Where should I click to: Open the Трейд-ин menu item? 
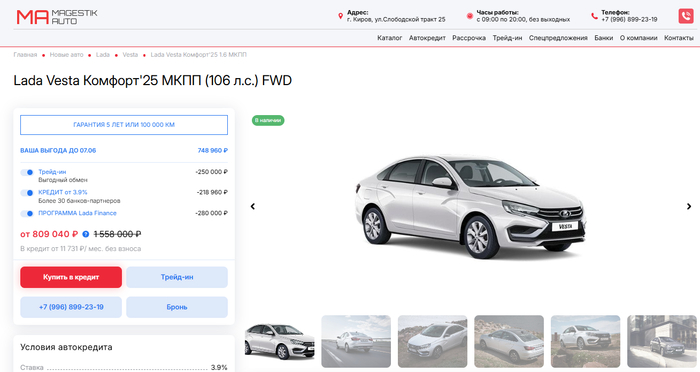[x=507, y=38]
